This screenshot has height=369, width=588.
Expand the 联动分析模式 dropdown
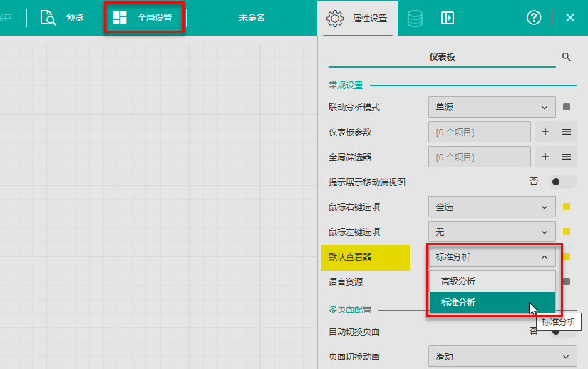492,108
